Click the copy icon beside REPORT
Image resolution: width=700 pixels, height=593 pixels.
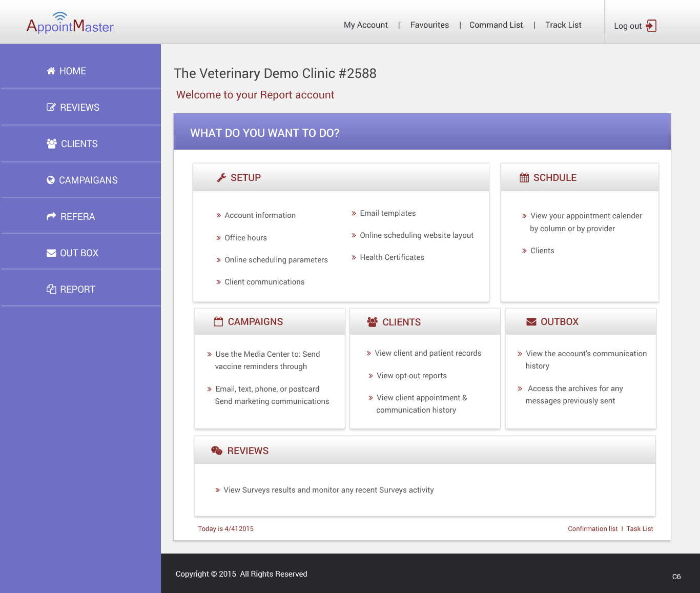[x=51, y=289]
